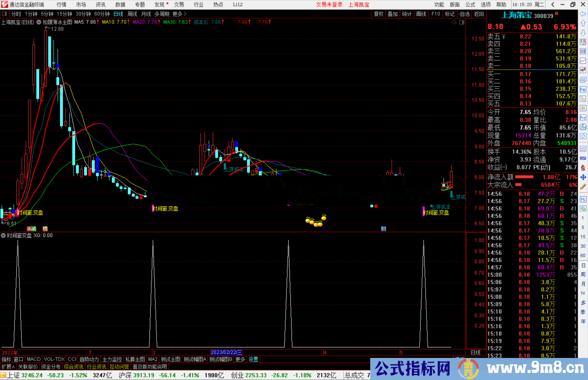Switch to the MACD indicator tab
Image resolution: width=588 pixels, height=380 pixels.
point(34,359)
